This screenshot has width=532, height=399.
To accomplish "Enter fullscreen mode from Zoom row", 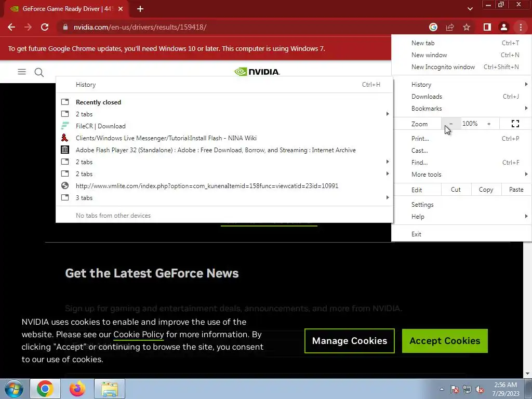I will pyautogui.click(x=515, y=124).
